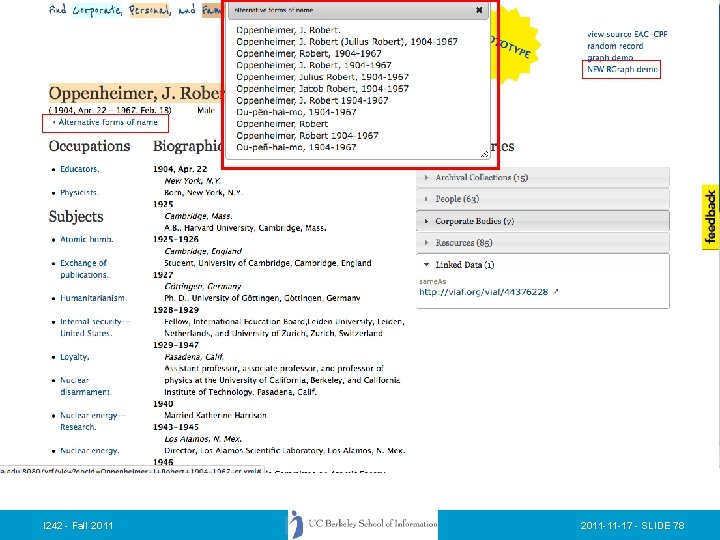Click 'Oppenheimer, J. Robert.' first popup entry
The width and height of the screenshot is (720, 540).
[x=288, y=30]
